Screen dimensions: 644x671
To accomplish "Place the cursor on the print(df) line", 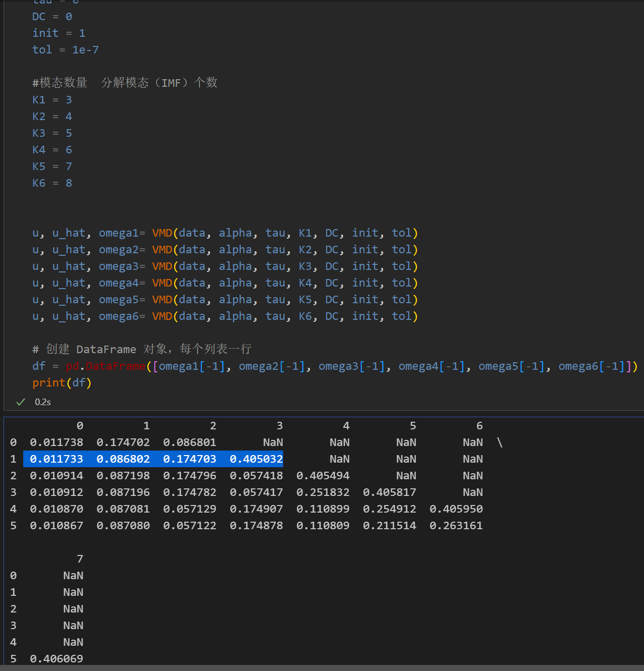I will point(62,383).
